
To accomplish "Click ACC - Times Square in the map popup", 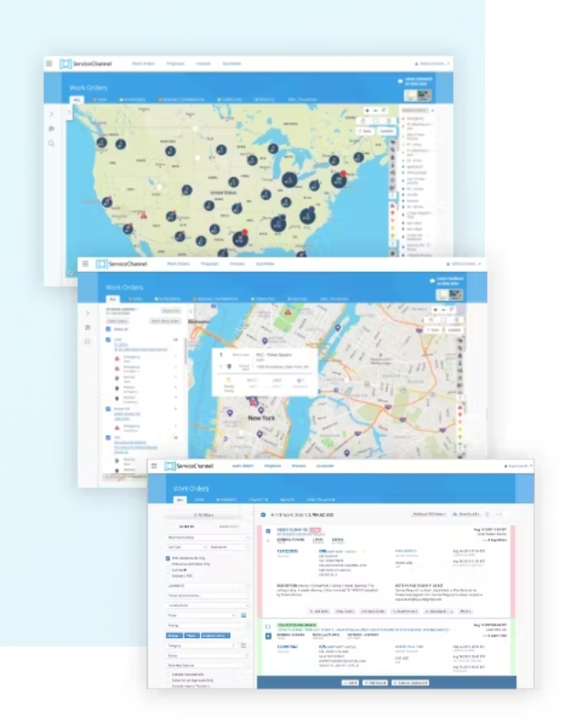I will 274,355.
